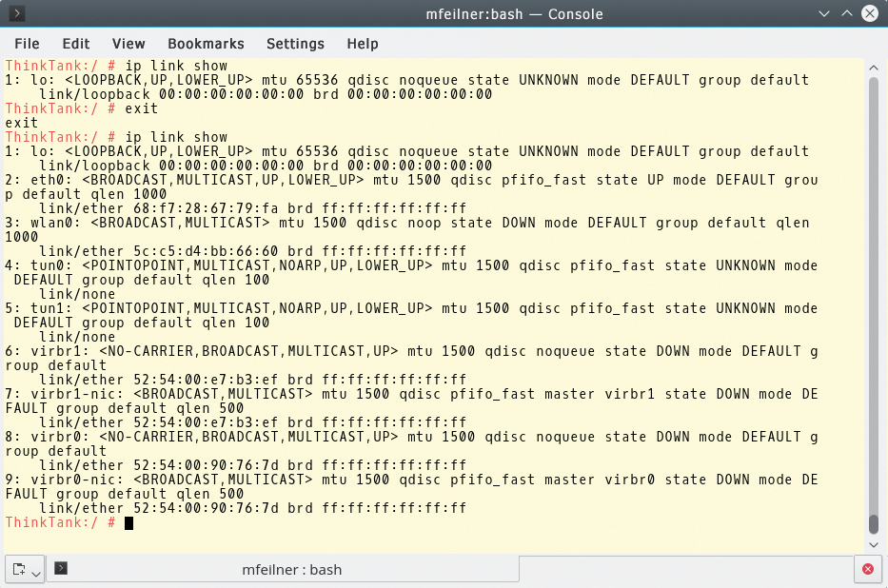Open a new tab with the new-tab icon
The height and width of the screenshot is (588, 888).
[21, 568]
